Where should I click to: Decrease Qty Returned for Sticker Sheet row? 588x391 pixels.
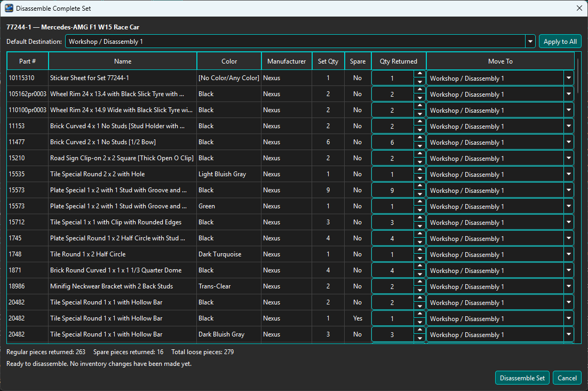pyautogui.click(x=419, y=82)
